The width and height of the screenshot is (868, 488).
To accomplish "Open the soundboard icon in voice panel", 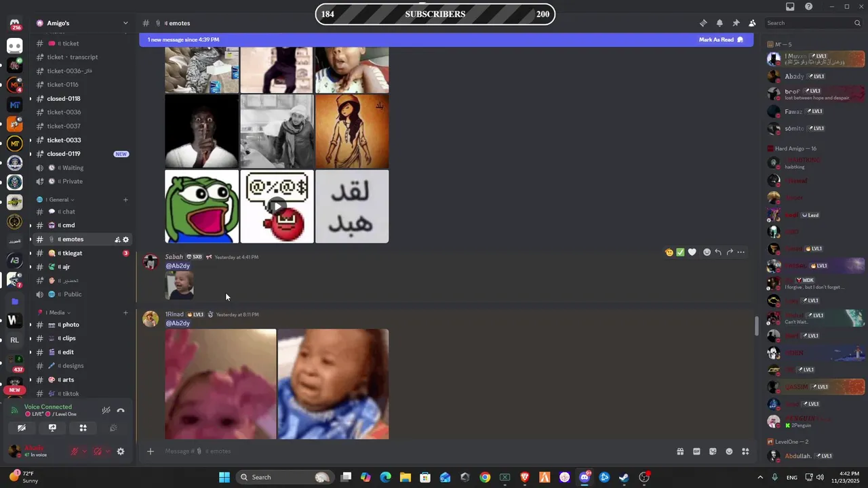I will coord(113,428).
